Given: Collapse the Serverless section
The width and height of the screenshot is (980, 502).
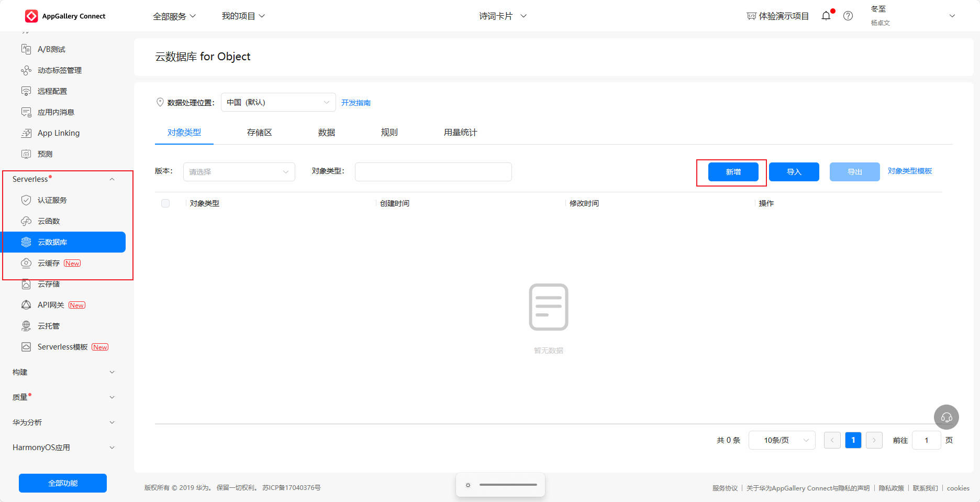Looking at the screenshot, I should click(x=112, y=179).
